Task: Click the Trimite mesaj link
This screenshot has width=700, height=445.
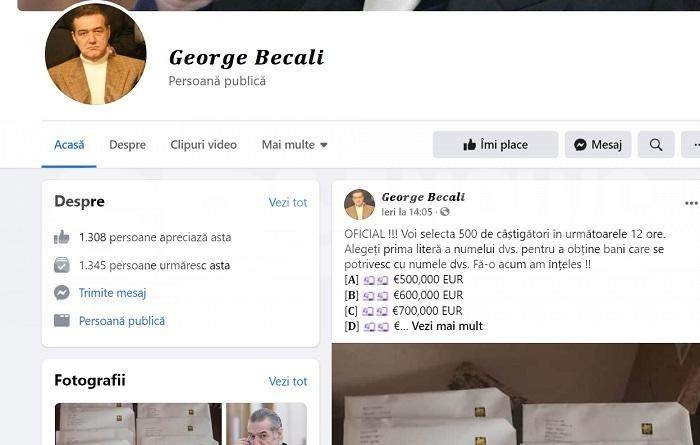Action: [112, 293]
